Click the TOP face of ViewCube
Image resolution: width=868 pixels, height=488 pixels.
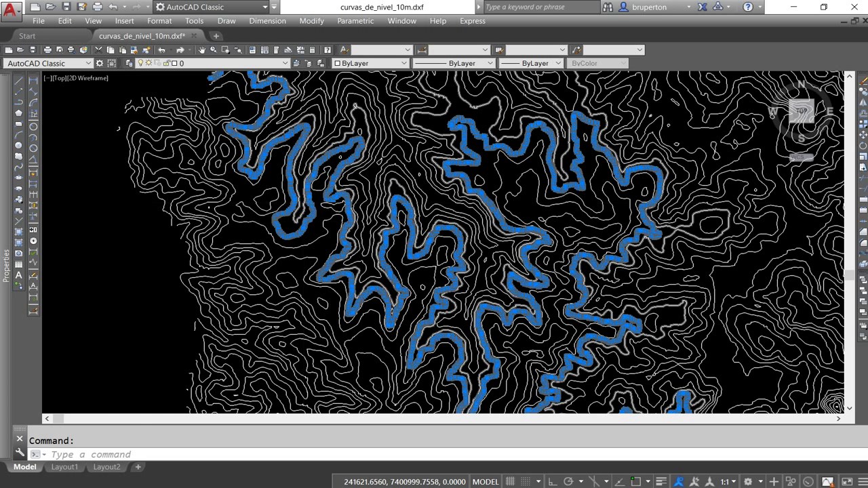click(802, 111)
